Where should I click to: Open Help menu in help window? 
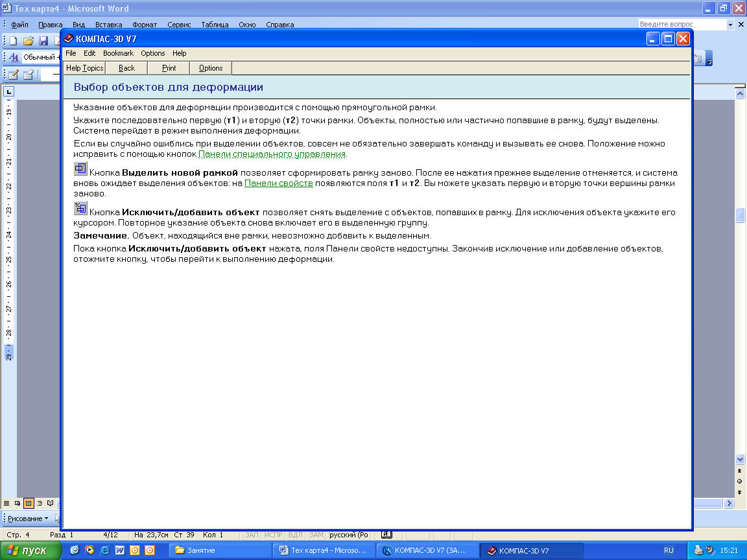tap(179, 53)
